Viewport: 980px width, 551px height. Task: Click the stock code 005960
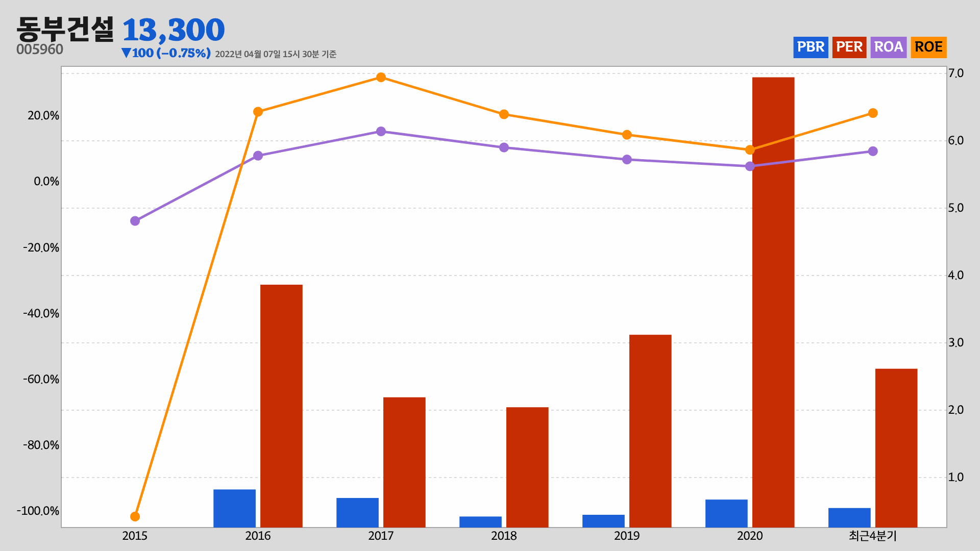click(x=40, y=49)
